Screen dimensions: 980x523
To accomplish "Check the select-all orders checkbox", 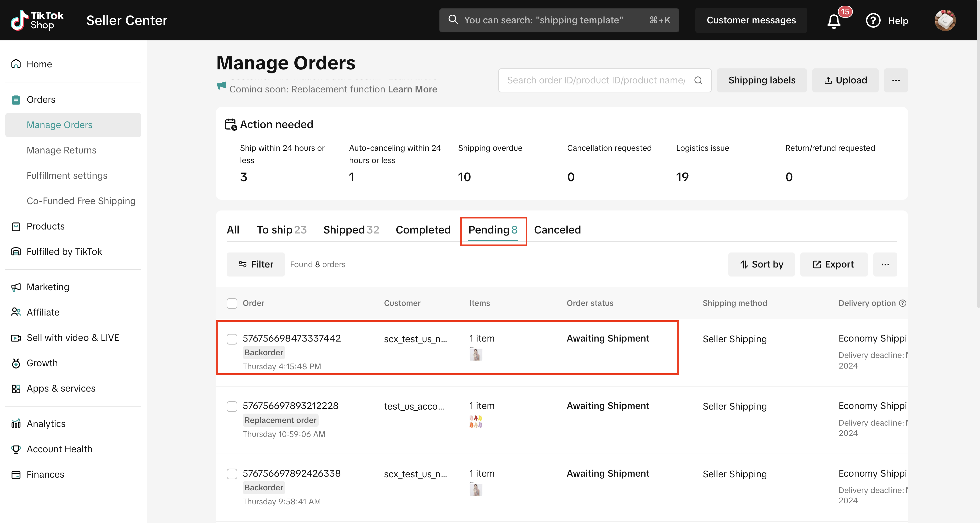I will [232, 303].
